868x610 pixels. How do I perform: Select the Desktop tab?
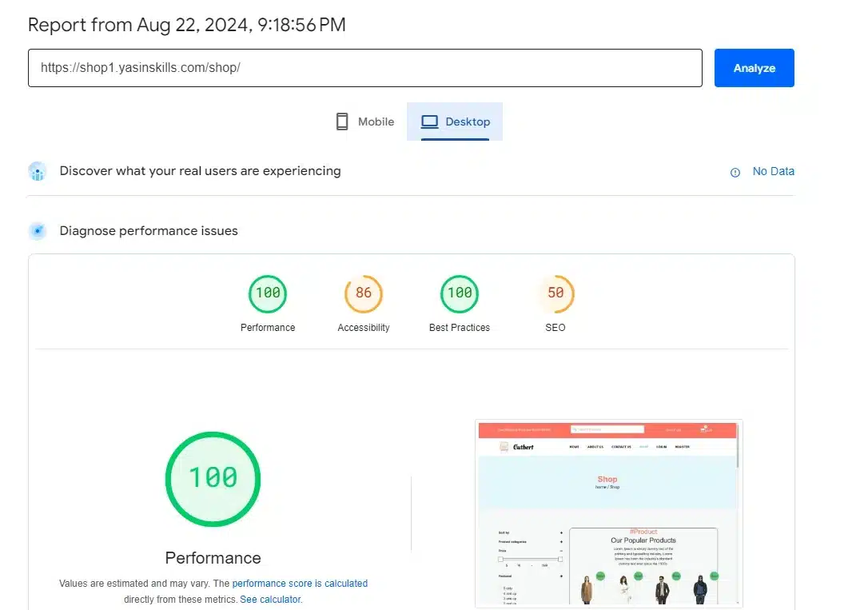[x=455, y=122]
